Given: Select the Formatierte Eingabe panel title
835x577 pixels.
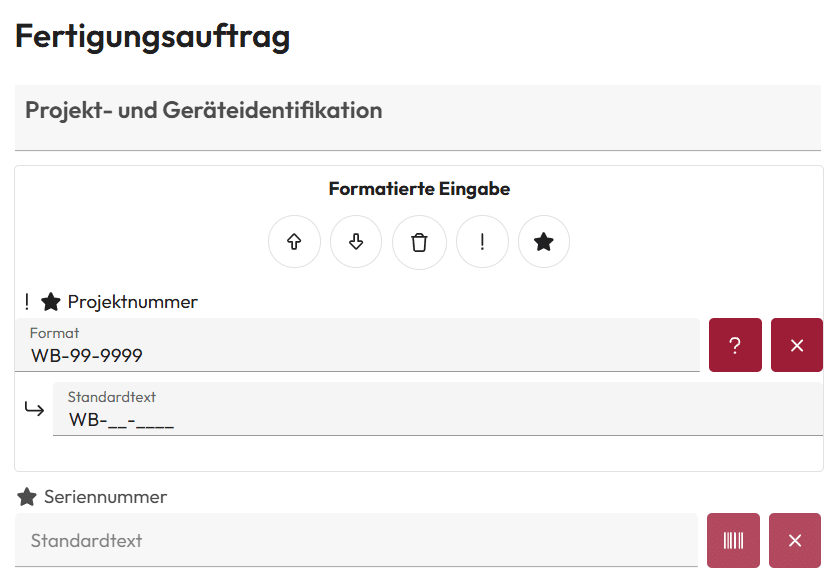Looking at the screenshot, I should (x=419, y=188).
